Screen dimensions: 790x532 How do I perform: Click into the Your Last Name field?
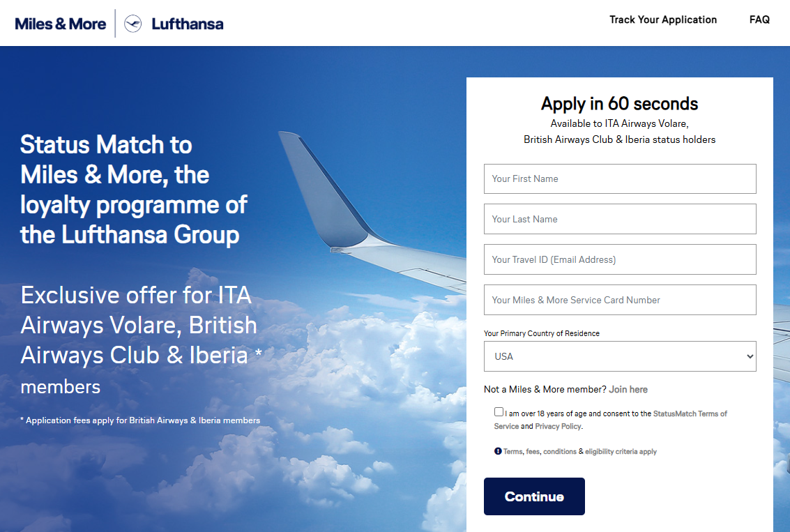[620, 219]
